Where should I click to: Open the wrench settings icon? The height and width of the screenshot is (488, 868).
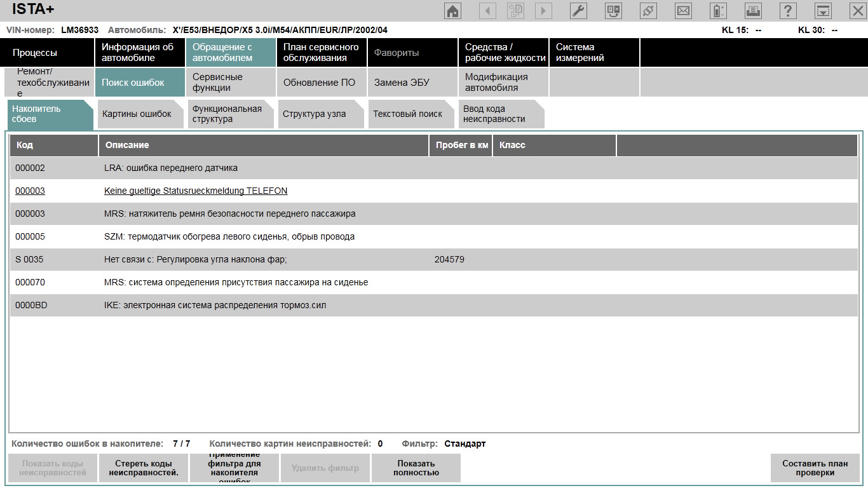578,11
